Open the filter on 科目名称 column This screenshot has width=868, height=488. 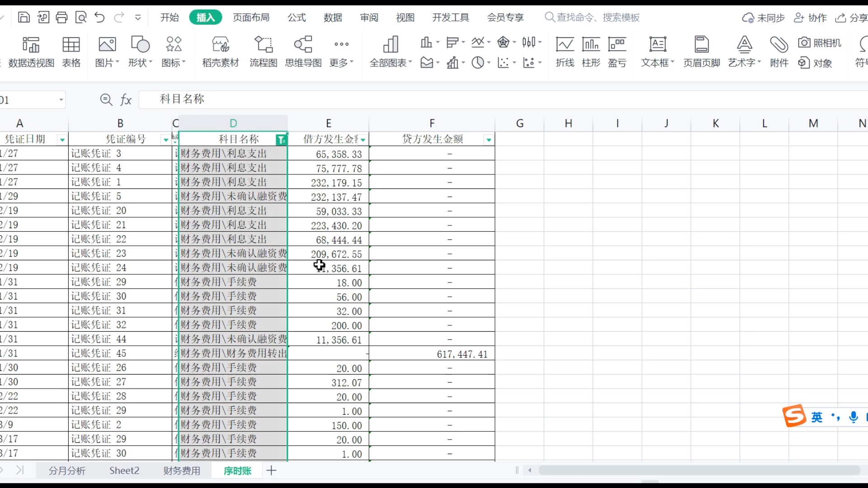point(281,140)
